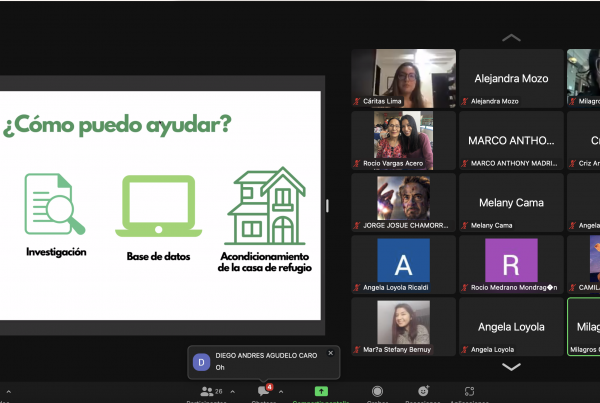Show next page of video gallery

511,367
